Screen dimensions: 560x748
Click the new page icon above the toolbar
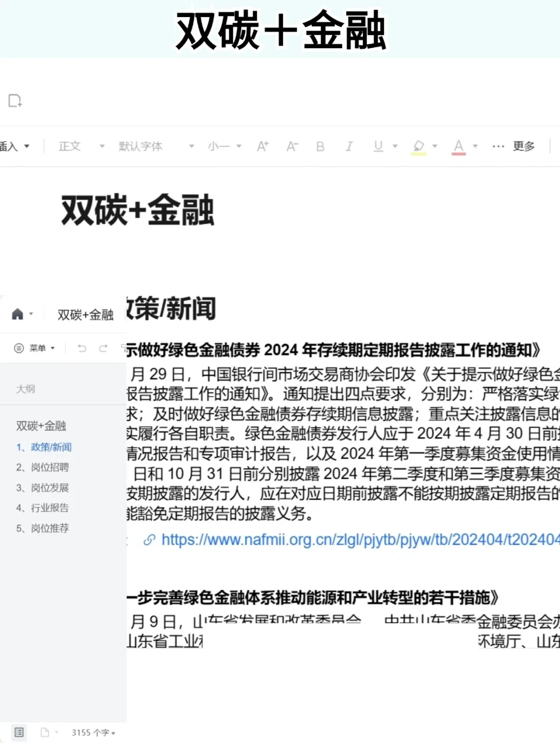click(15, 101)
